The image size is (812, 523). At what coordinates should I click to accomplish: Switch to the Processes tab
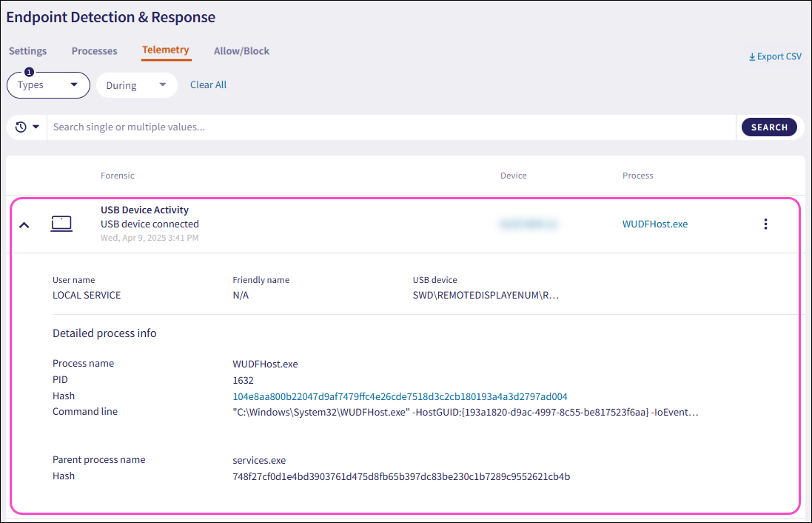coord(94,51)
